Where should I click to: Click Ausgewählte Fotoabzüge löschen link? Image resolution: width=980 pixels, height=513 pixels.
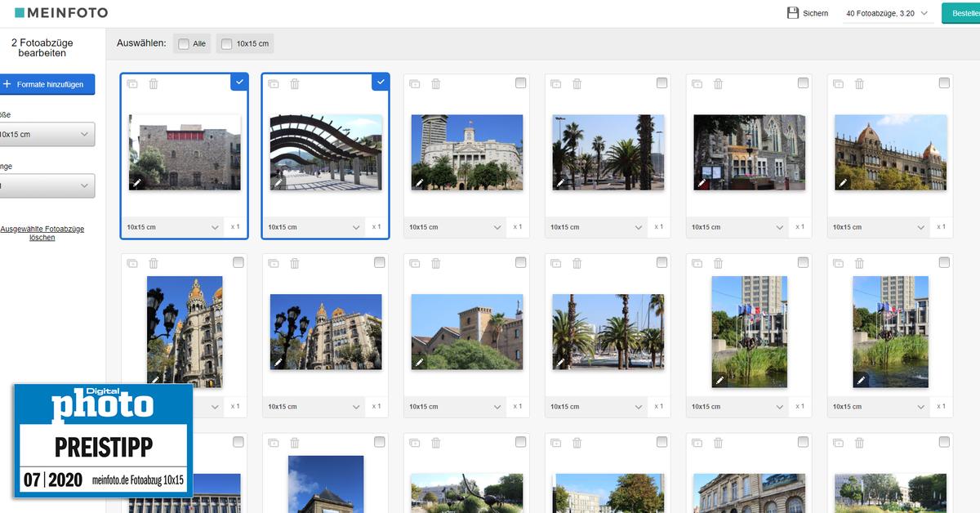pyautogui.click(x=42, y=233)
